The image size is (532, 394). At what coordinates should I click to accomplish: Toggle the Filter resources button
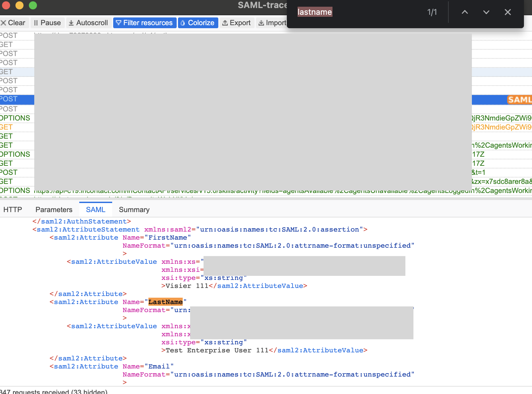[x=144, y=23]
